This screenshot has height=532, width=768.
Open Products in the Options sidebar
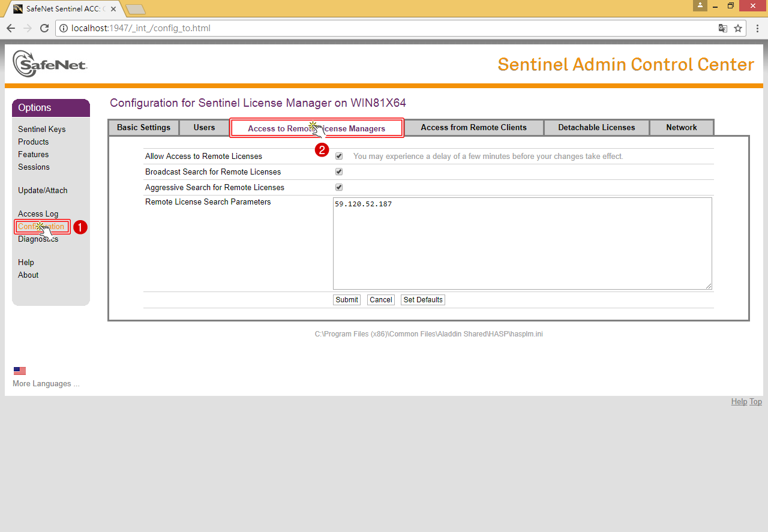click(x=34, y=142)
